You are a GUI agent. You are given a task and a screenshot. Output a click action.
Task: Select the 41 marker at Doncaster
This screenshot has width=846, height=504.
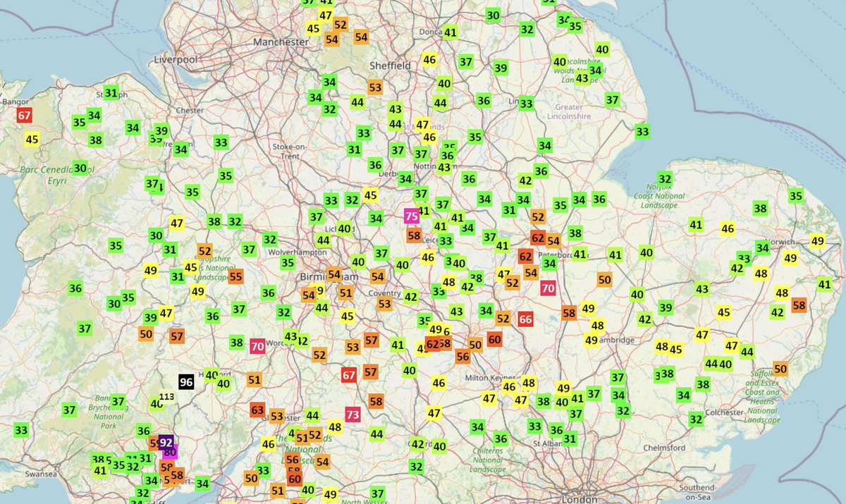450,32
